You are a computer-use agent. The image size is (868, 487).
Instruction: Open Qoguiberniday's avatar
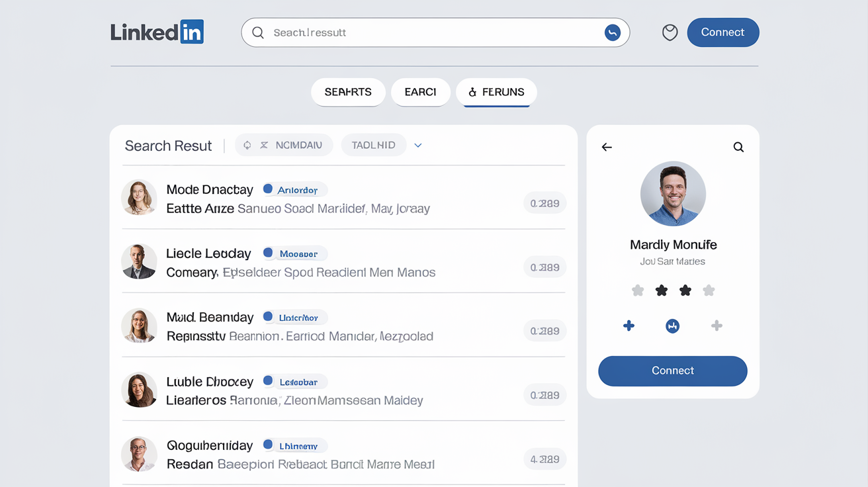139,453
